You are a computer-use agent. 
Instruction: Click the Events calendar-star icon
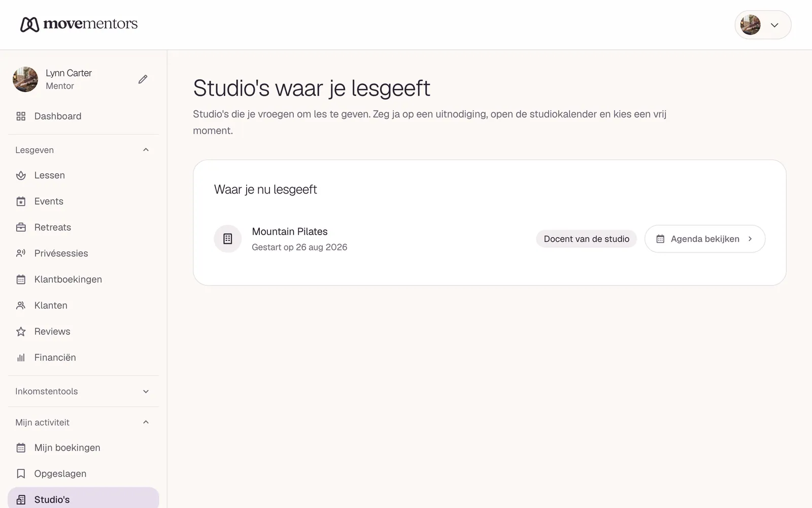pos(21,201)
